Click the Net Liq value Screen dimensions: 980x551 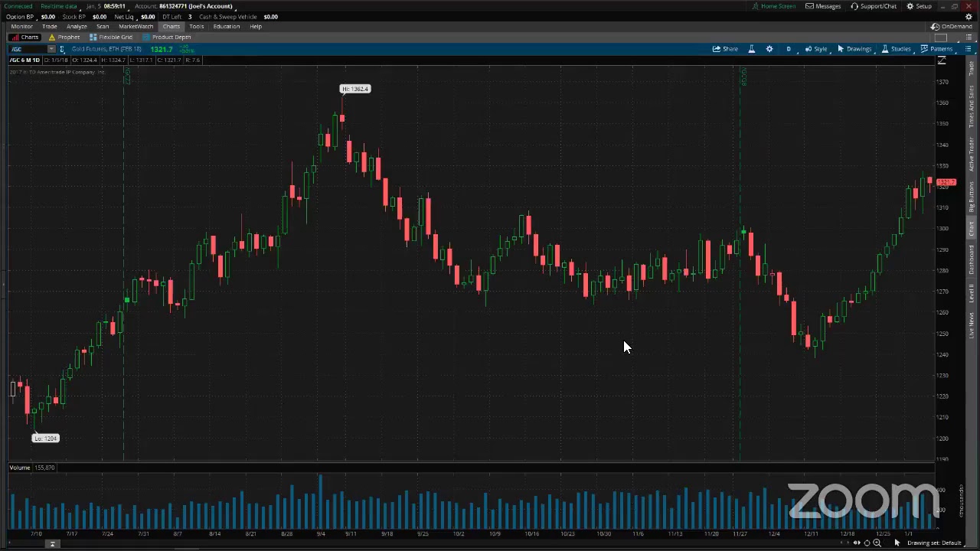148,16
